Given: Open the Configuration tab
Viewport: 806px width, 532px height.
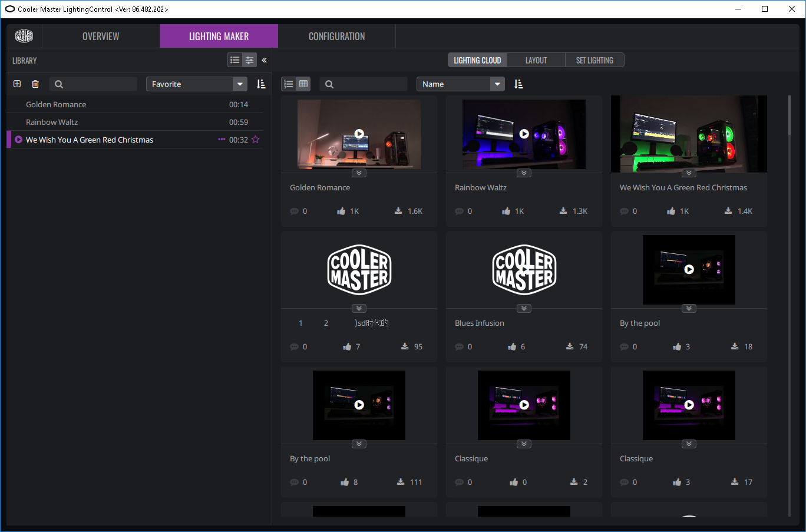Looking at the screenshot, I should click(336, 36).
